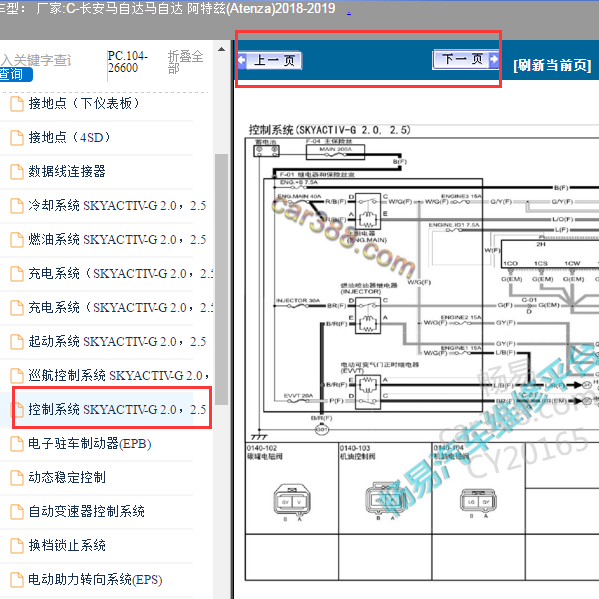
Task: Click document icon beside 冷却系统
Action: 16,206
